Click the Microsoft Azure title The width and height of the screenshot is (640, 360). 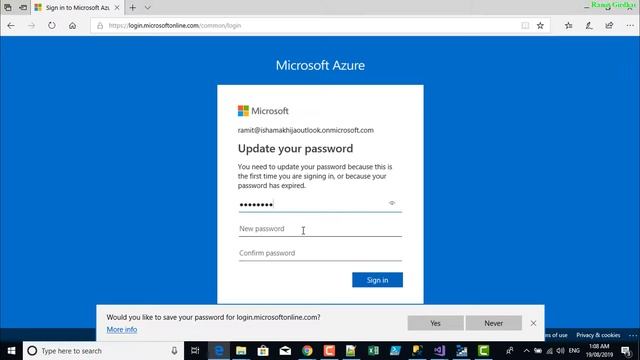(320, 65)
